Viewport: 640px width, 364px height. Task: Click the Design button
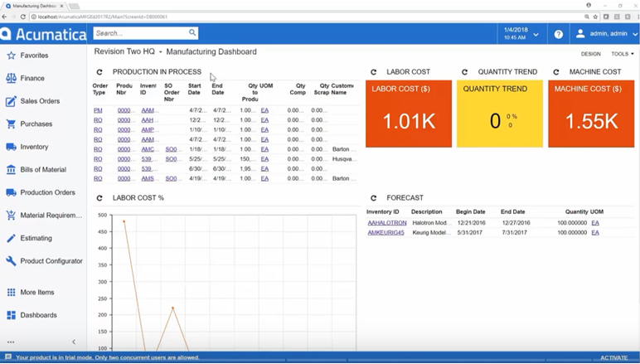pos(590,54)
